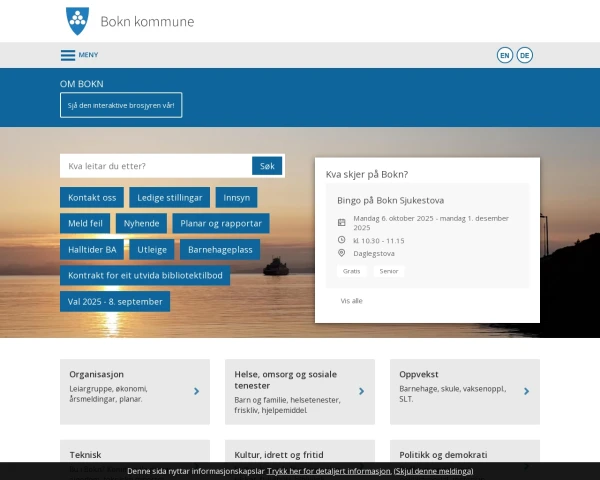Open Val 2025 - 8. september shortcut

pyautogui.click(x=115, y=302)
